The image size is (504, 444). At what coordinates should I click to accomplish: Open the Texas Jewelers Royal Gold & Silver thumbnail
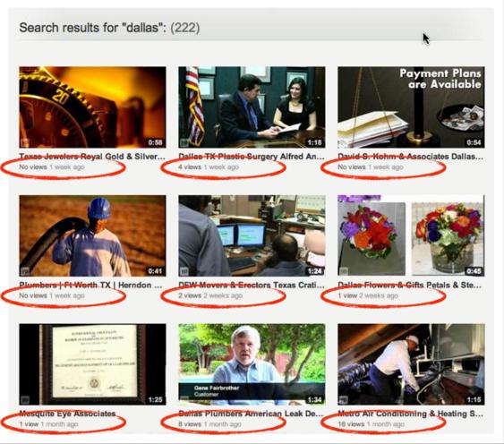pos(92,107)
